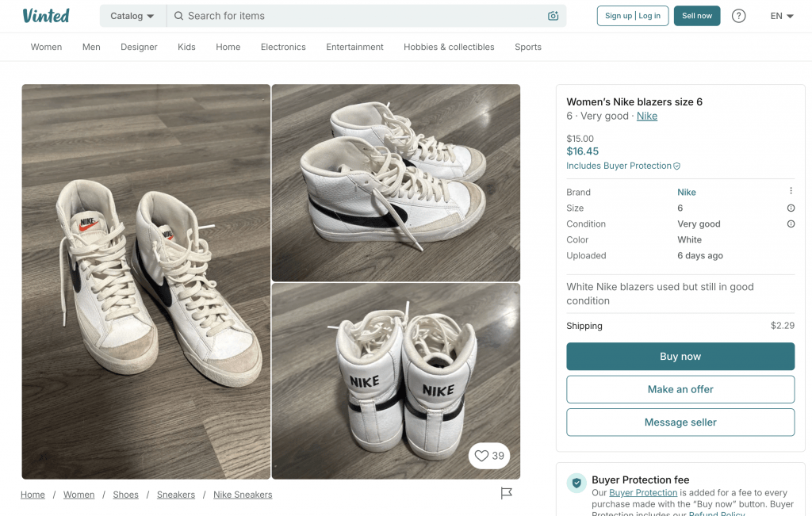Click Home breadcrumb link

click(x=33, y=495)
